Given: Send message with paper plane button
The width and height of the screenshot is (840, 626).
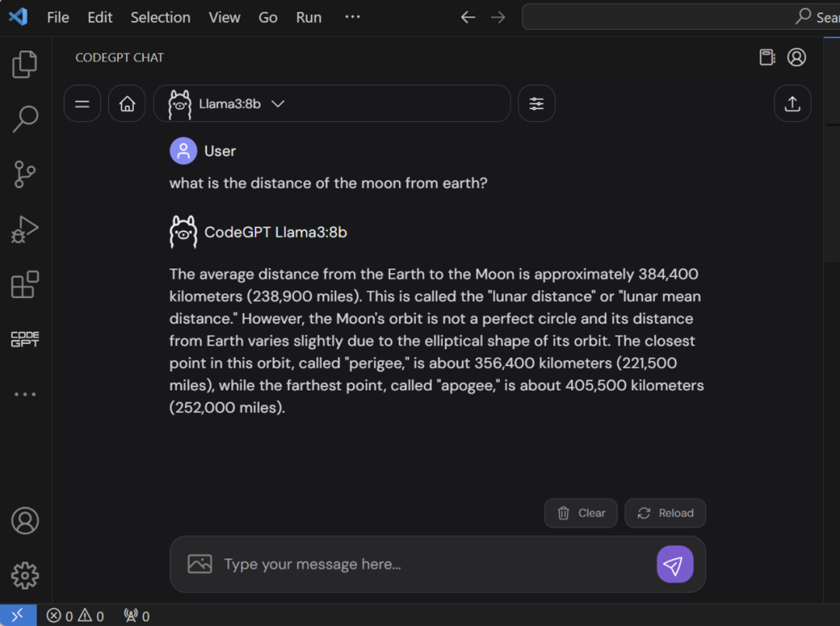Looking at the screenshot, I should point(674,564).
